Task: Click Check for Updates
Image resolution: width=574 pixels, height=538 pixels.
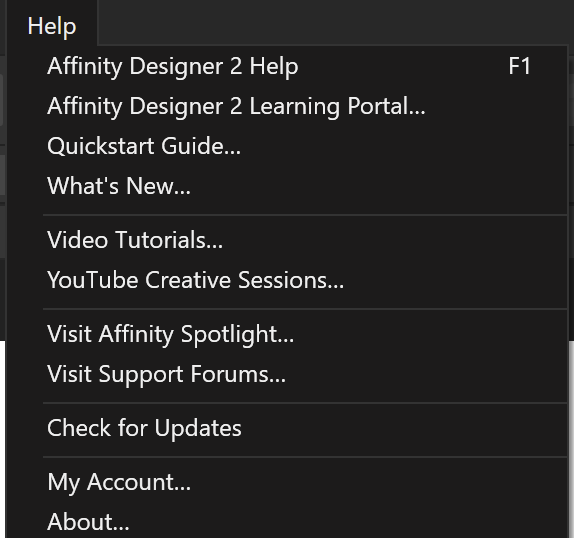Action: tap(287, 428)
